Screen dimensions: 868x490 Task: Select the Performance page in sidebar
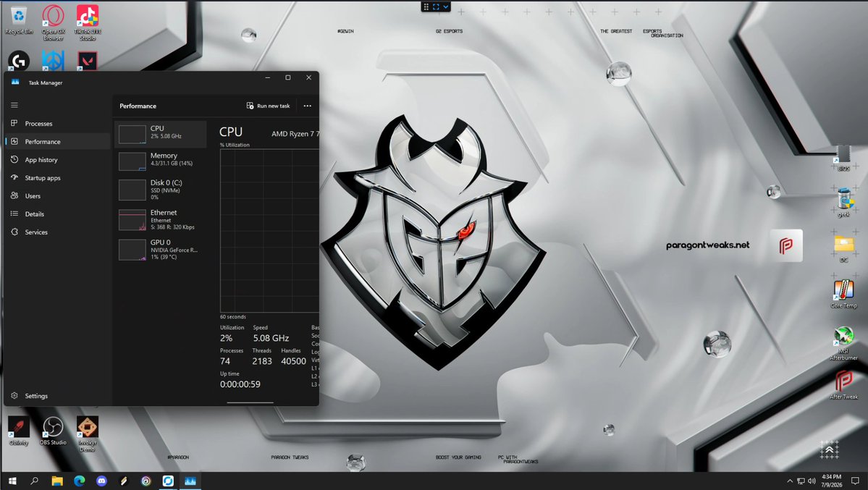pos(58,142)
